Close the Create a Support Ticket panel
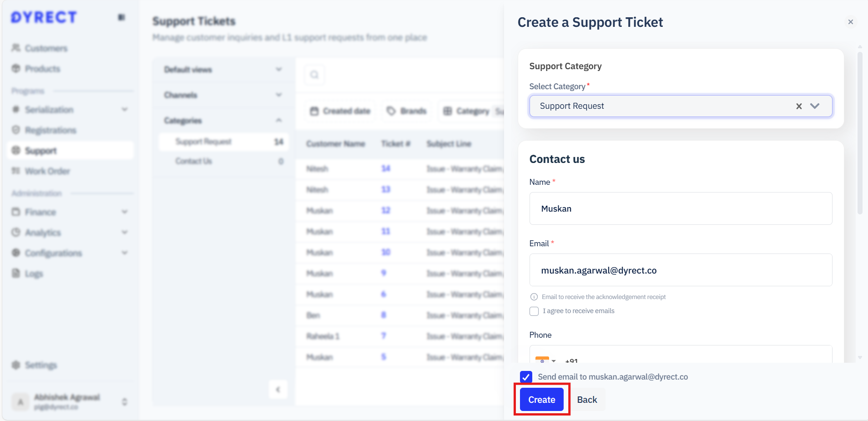This screenshot has height=421, width=868. pyautogui.click(x=850, y=22)
